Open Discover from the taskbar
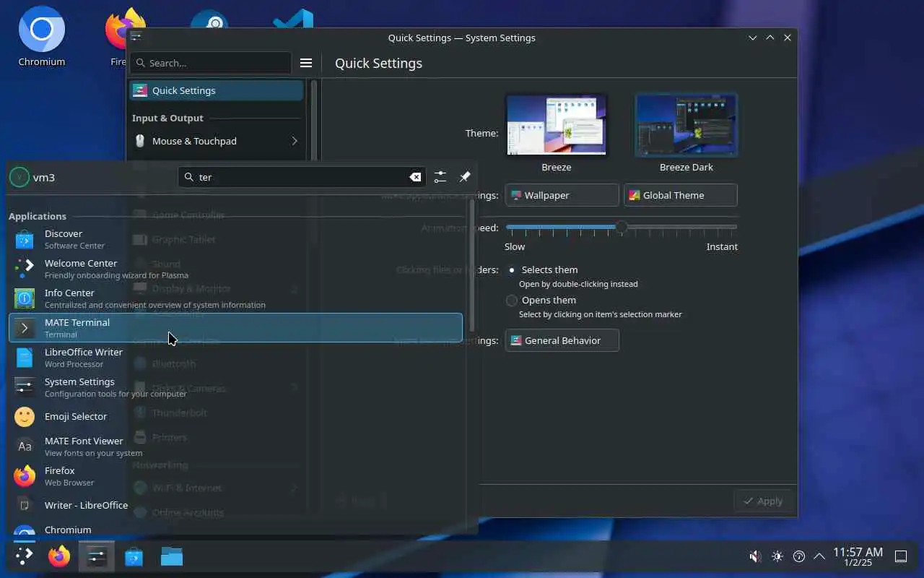The height and width of the screenshot is (578, 924). (x=134, y=556)
